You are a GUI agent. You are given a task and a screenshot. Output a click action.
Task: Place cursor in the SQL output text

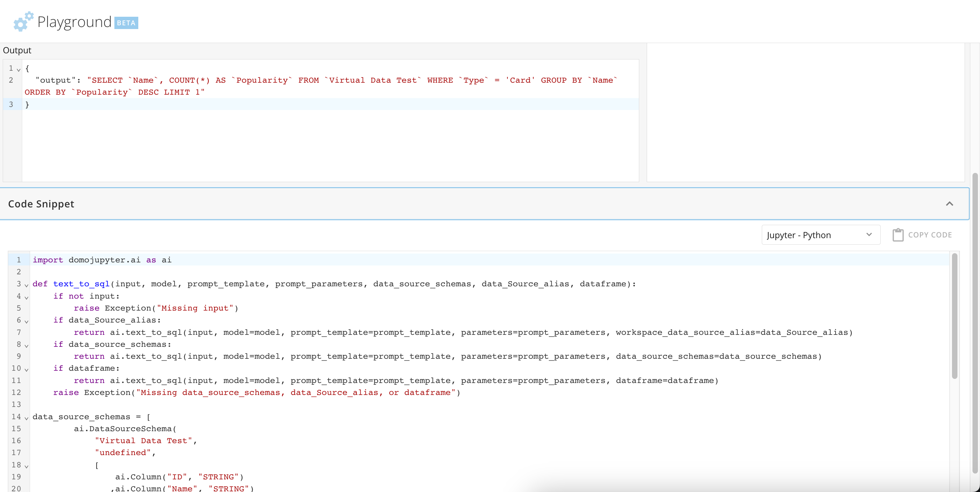(266, 80)
